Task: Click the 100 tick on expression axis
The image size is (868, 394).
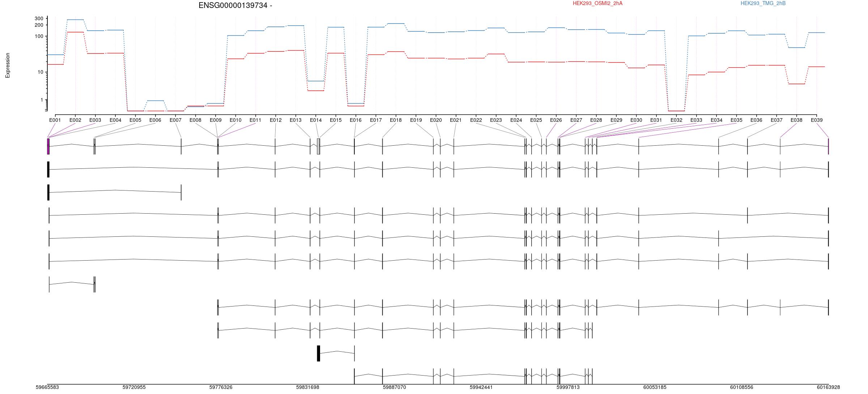Action: coord(39,37)
